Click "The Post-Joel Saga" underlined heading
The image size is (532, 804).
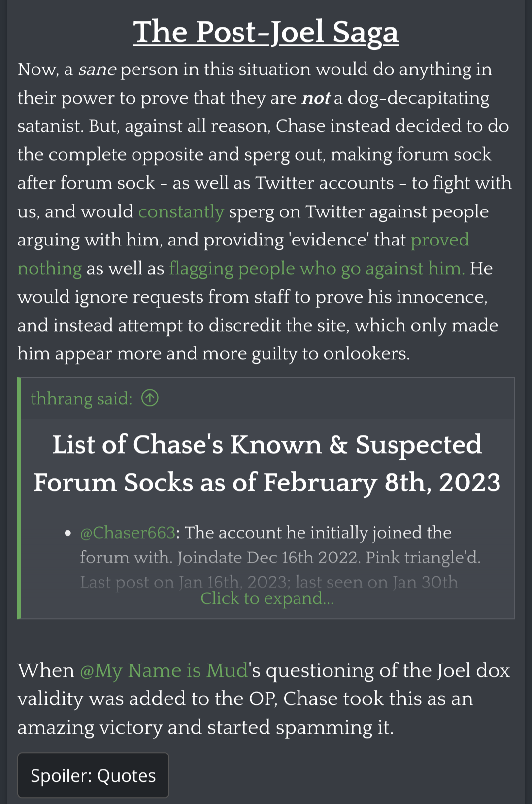coord(266,33)
